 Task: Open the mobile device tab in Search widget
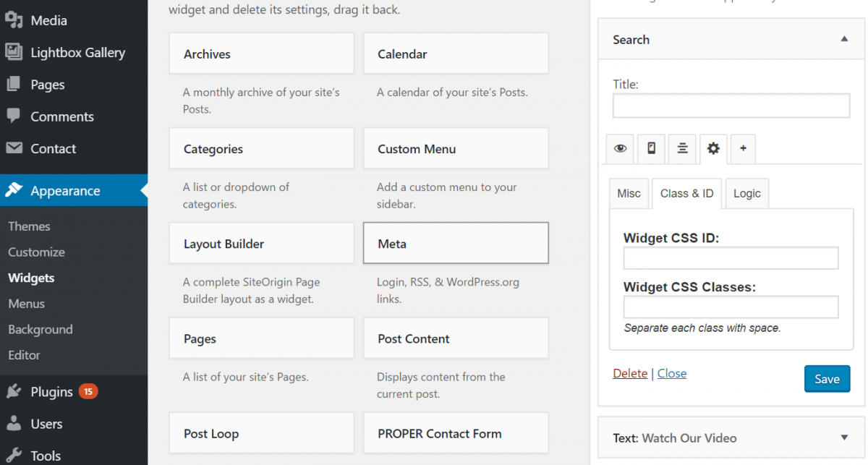click(650, 148)
